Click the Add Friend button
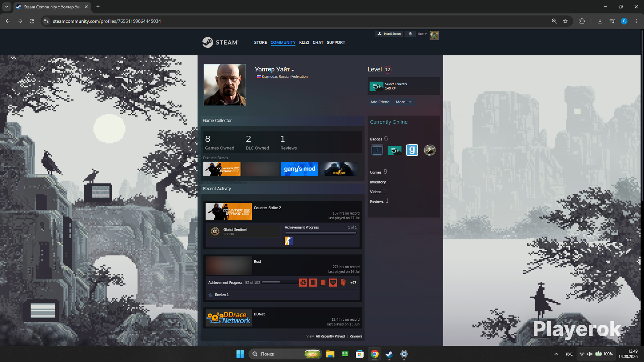Image resolution: width=644 pixels, height=362 pixels. [380, 102]
